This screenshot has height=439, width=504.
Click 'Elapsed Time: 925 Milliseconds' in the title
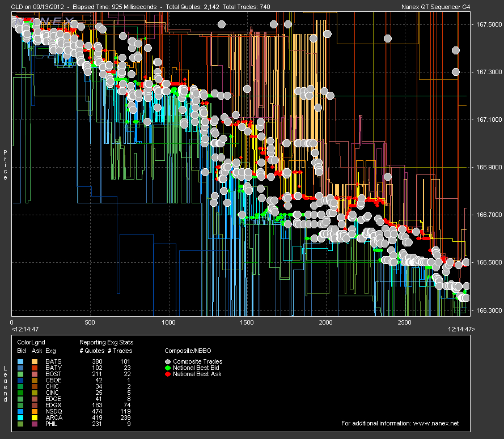point(115,7)
